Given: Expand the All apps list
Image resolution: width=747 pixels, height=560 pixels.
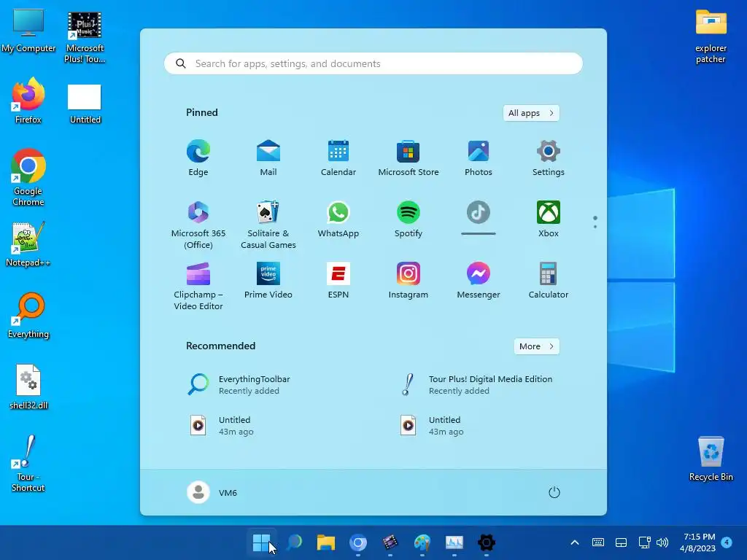Looking at the screenshot, I should coord(531,113).
